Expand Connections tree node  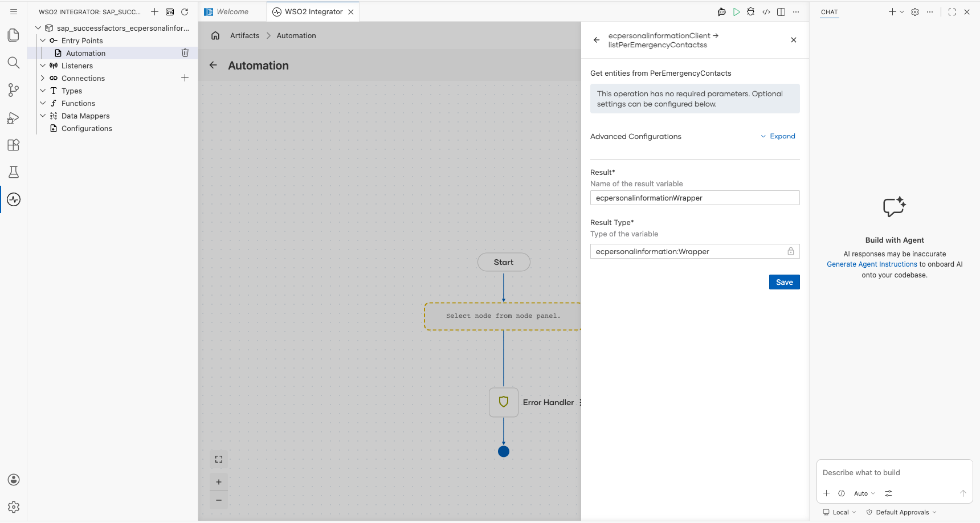click(43, 78)
